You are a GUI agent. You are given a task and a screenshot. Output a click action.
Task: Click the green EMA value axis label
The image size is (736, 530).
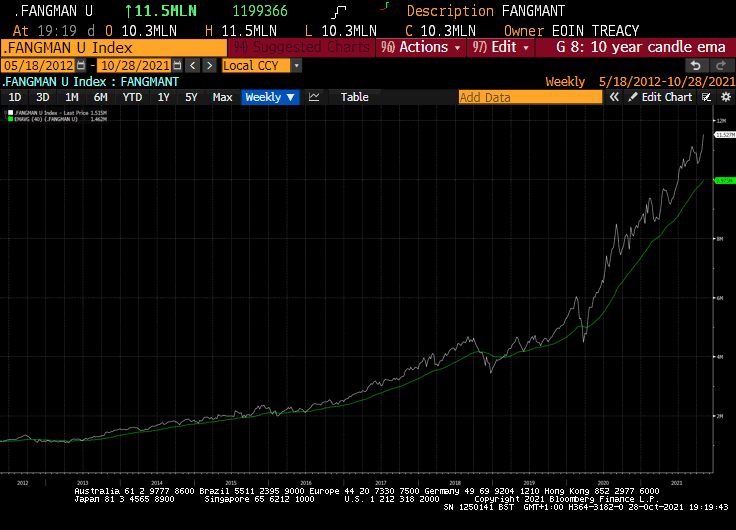[x=725, y=181]
